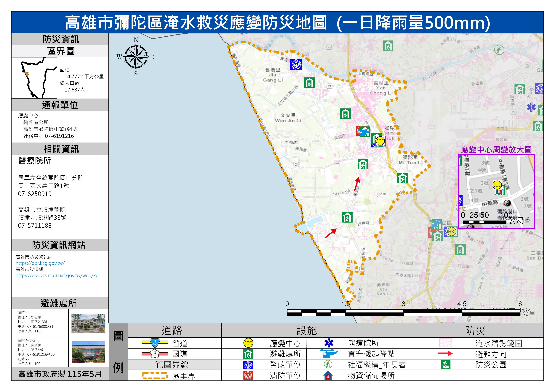Click the flood potential area pink swatch
555x392 pixels.
(445, 343)
